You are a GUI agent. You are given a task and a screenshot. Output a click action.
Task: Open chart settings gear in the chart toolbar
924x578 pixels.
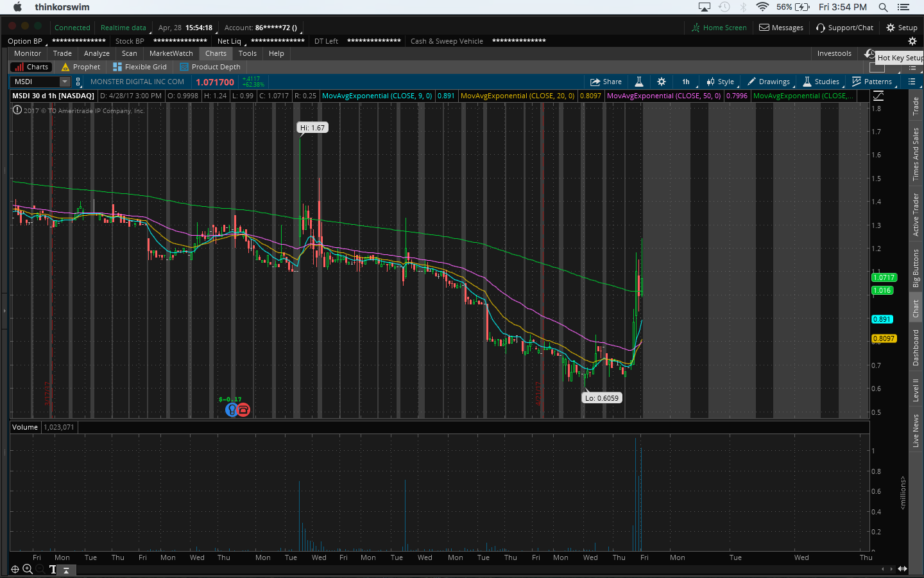point(662,82)
